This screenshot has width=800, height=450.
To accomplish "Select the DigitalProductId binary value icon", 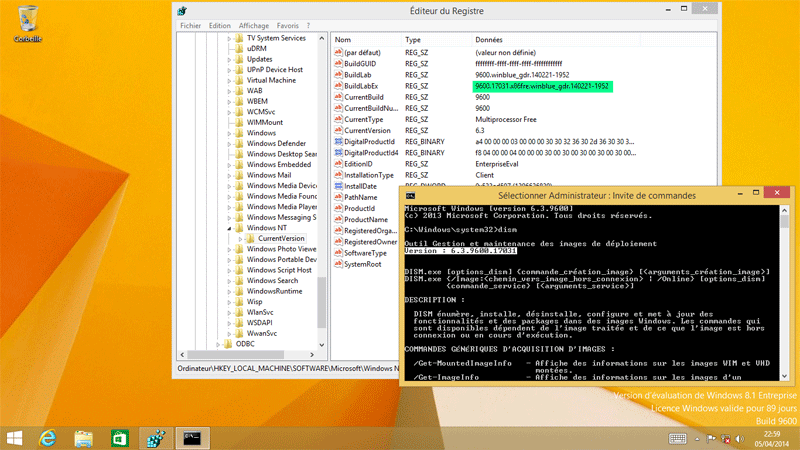I will (x=337, y=142).
